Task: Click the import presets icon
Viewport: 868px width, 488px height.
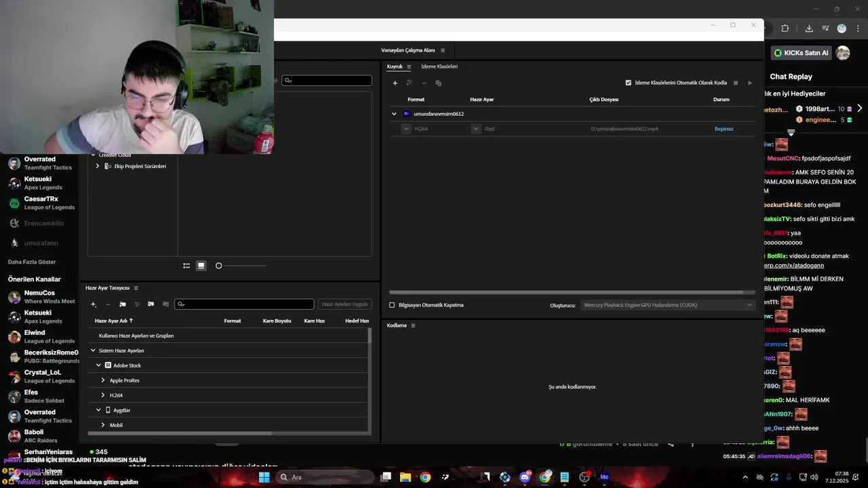Action: [x=151, y=304]
